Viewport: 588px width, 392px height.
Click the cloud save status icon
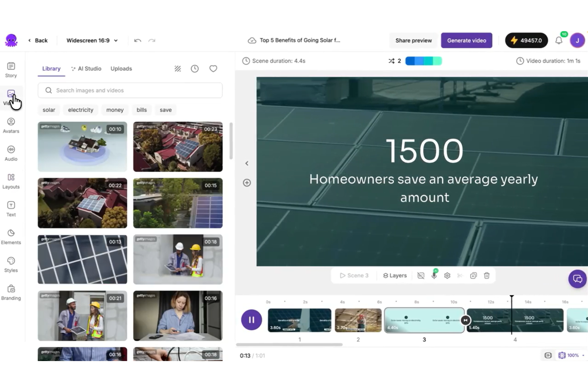(252, 41)
